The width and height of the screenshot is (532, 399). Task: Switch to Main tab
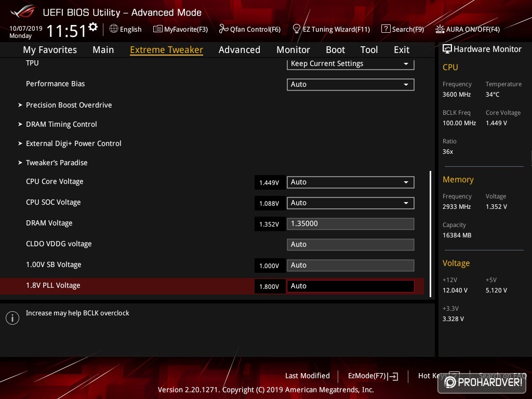(103, 50)
